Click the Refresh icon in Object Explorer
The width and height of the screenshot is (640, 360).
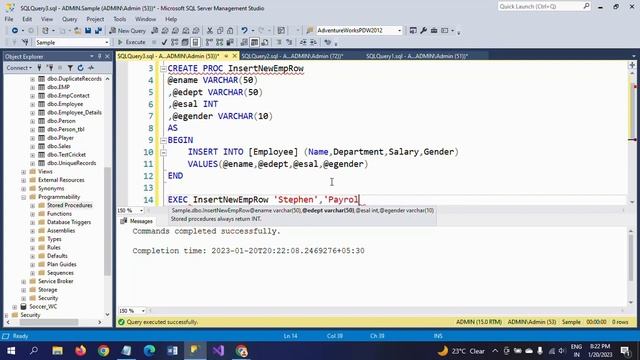(x=80, y=68)
